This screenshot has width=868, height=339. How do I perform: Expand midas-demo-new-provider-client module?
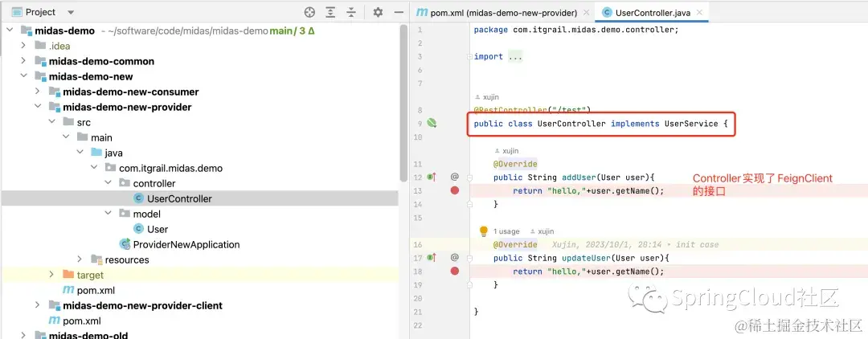(x=37, y=305)
